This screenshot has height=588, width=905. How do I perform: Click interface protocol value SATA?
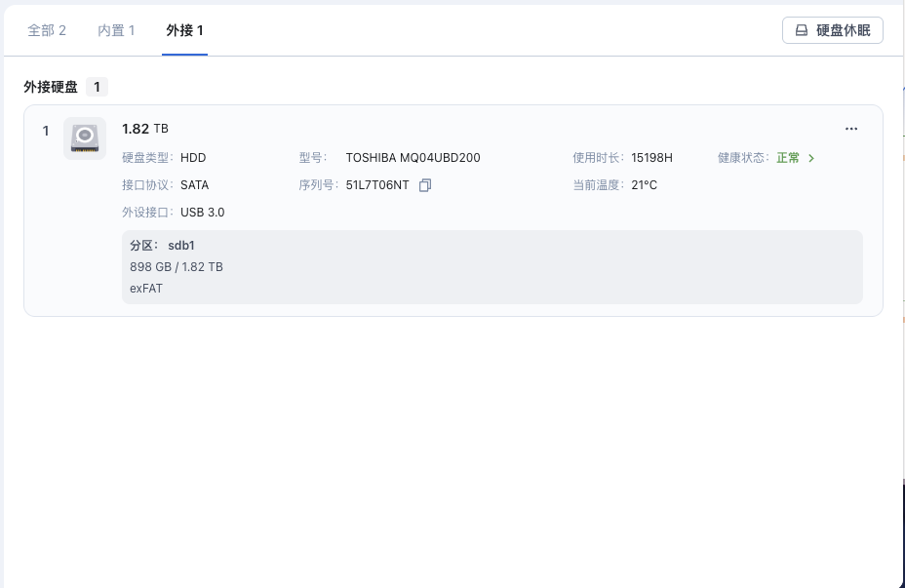(x=194, y=185)
